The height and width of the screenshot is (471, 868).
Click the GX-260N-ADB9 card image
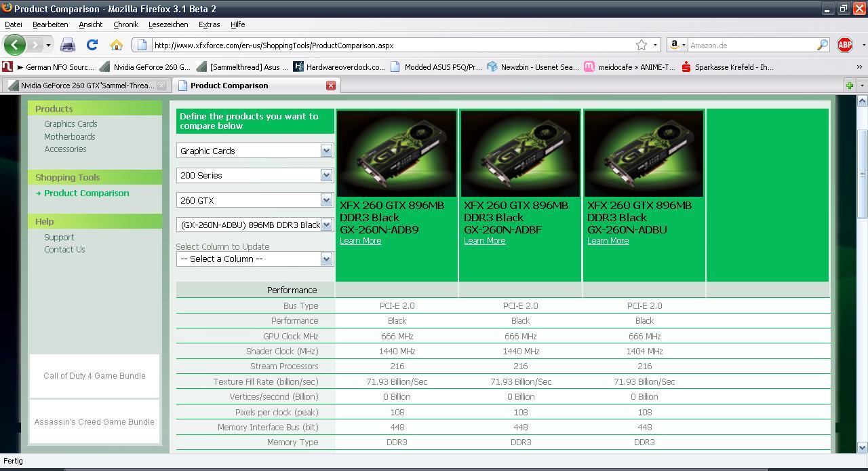397,153
